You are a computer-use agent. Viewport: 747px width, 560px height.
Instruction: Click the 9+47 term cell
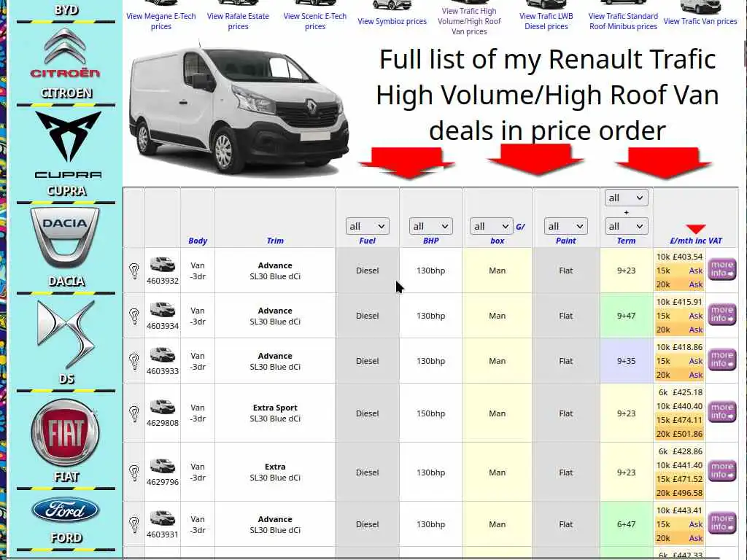click(626, 316)
